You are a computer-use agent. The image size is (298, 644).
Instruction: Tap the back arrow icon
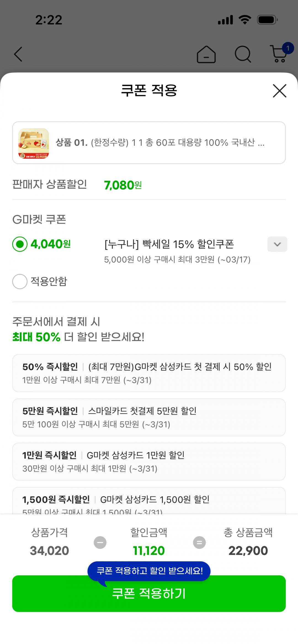click(x=18, y=54)
